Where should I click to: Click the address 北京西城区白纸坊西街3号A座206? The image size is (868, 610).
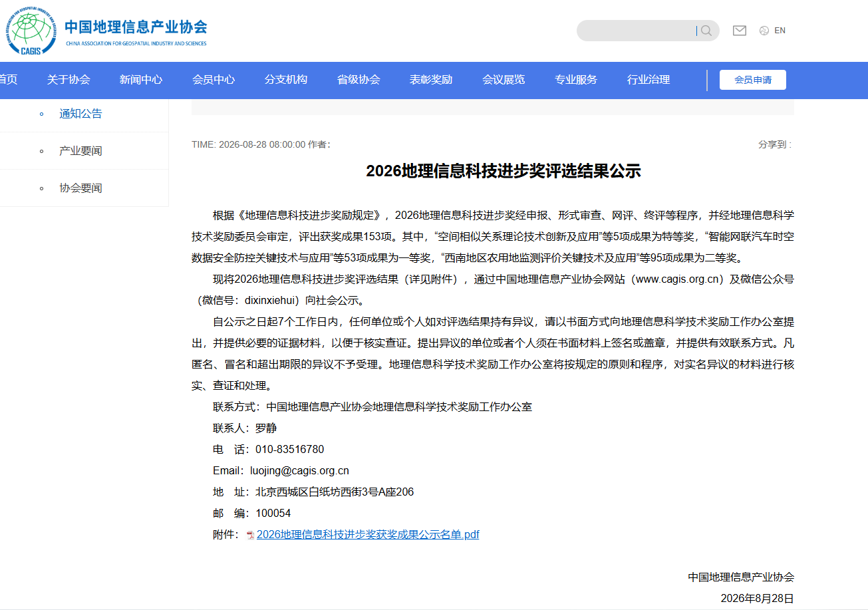click(x=335, y=492)
